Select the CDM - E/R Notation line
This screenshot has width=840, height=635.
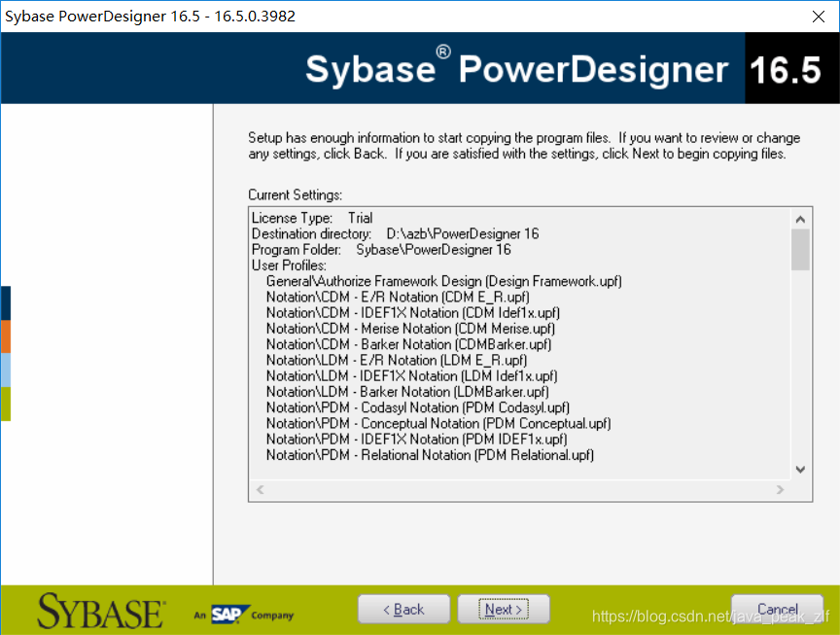pyautogui.click(x=398, y=298)
